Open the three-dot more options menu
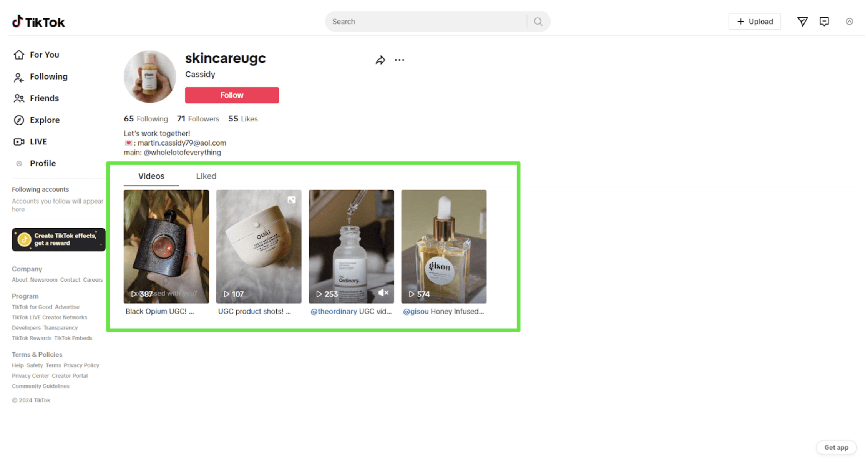The width and height of the screenshot is (868, 460). 400,60
